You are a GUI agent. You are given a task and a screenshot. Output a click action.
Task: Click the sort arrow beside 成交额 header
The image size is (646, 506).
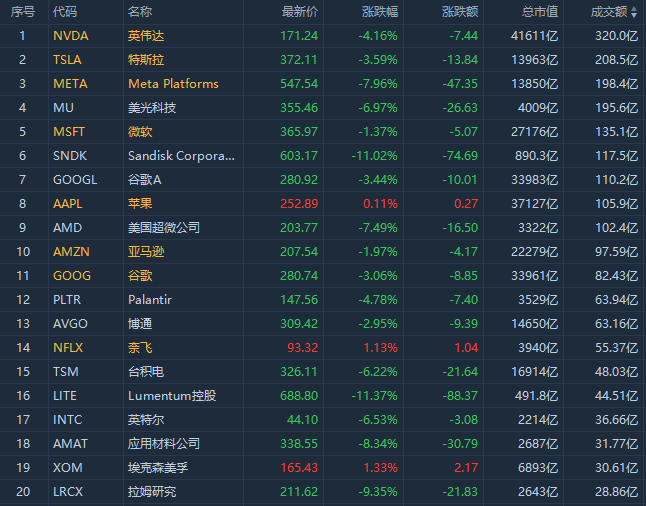click(634, 12)
